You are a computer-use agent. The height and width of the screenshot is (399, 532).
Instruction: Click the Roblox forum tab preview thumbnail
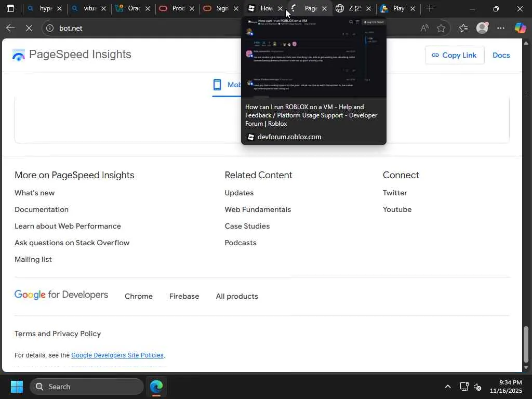(x=313, y=57)
